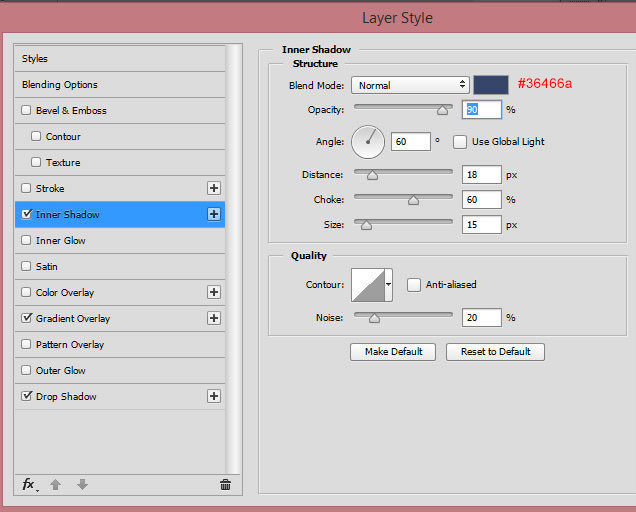Add another Drop Shadow via plus icon

coord(213,396)
